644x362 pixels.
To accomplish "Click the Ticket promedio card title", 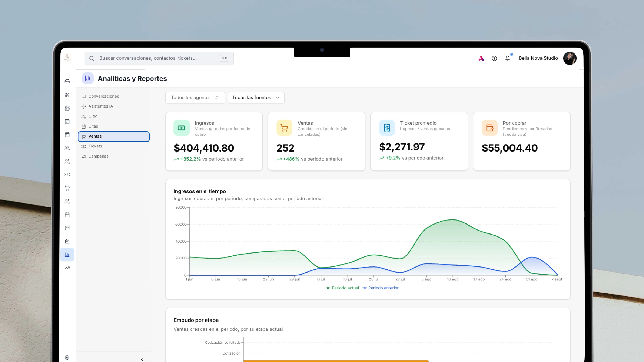I will coord(418,123).
